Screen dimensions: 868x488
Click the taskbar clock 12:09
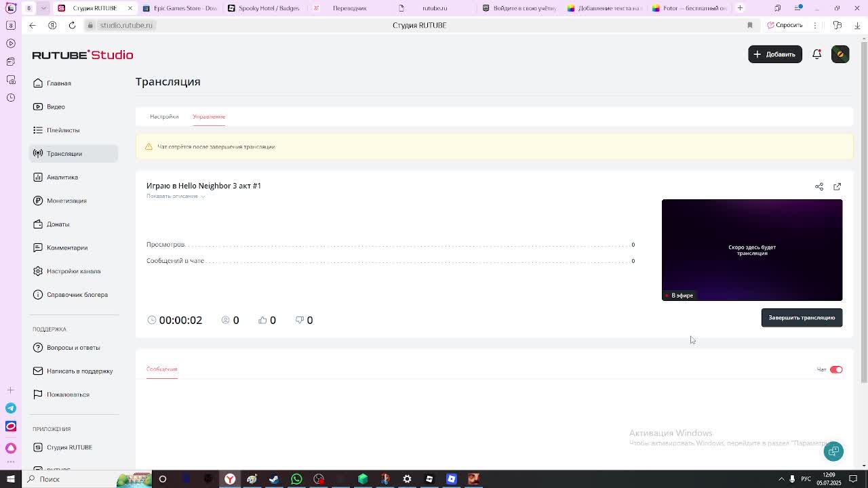point(829,479)
